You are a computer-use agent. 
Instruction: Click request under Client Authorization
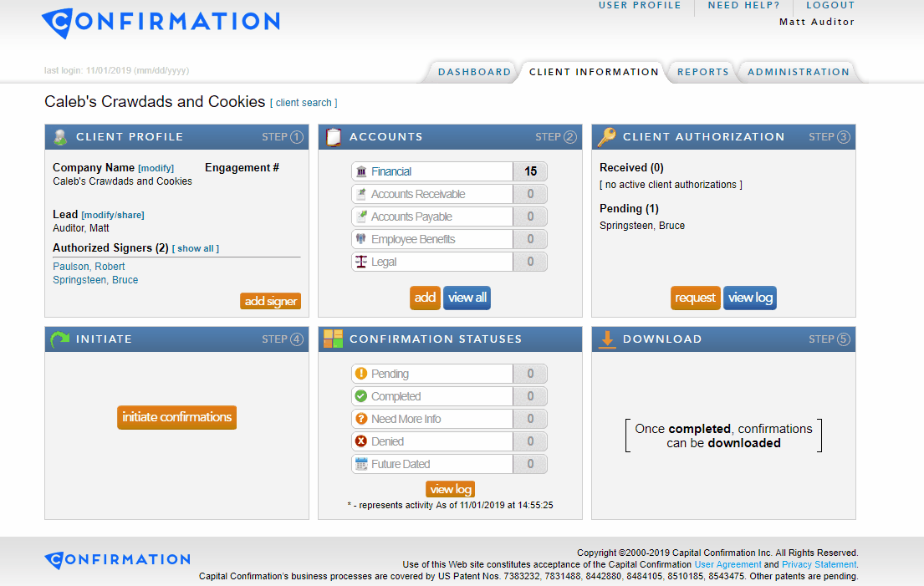click(695, 298)
